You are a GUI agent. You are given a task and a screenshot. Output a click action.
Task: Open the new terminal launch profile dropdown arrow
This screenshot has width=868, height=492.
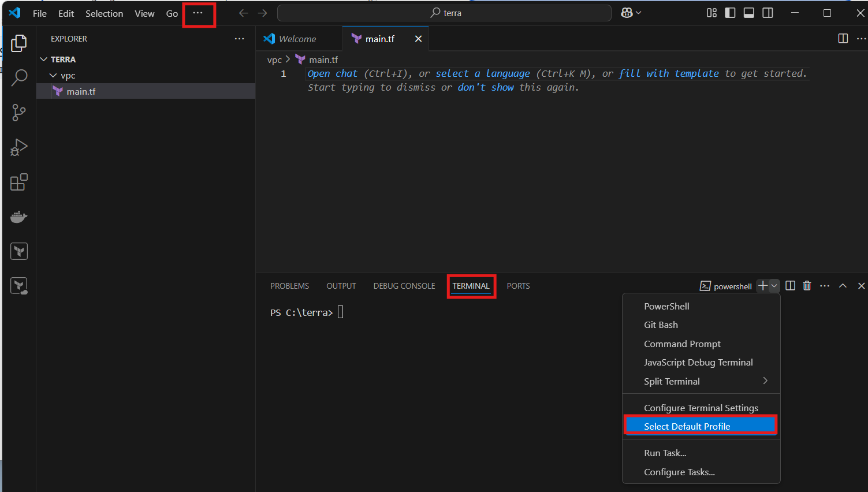tap(774, 286)
